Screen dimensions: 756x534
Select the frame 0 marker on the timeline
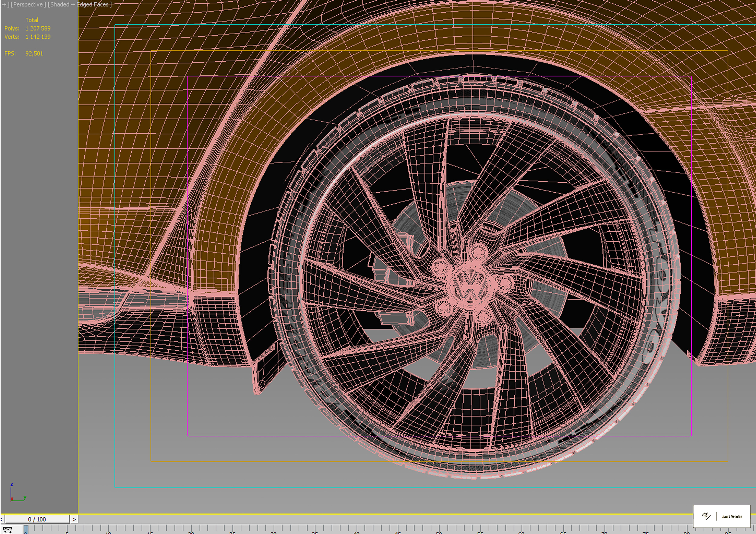26,530
